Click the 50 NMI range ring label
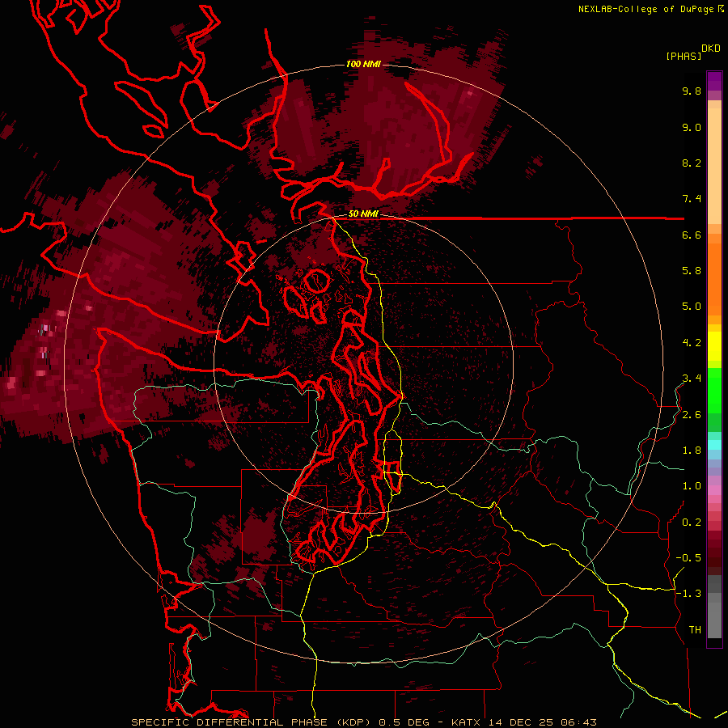 coord(363,214)
